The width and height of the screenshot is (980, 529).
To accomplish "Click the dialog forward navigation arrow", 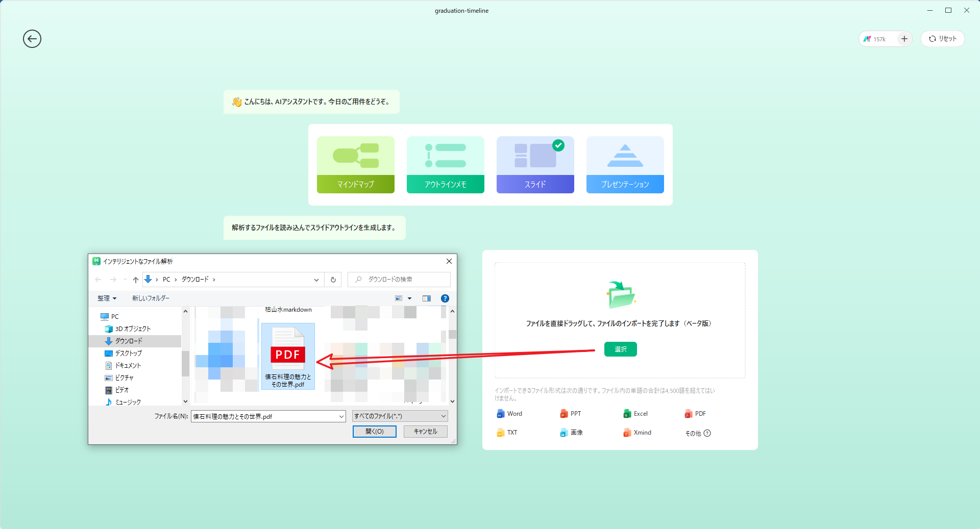I will point(113,280).
